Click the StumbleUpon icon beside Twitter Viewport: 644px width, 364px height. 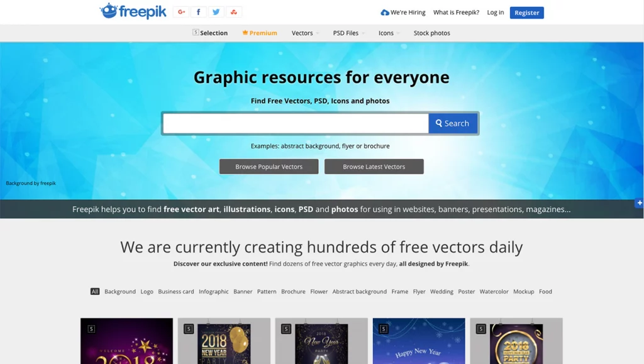[x=233, y=12]
